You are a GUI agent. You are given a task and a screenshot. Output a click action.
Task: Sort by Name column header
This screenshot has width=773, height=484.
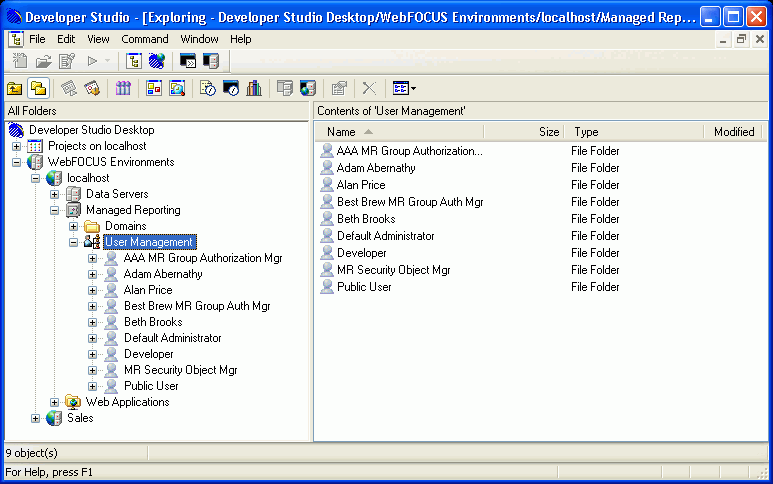click(399, 132)
